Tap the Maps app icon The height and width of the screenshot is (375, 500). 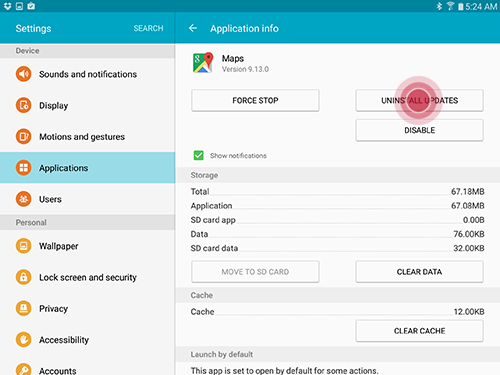click(203, 62)
